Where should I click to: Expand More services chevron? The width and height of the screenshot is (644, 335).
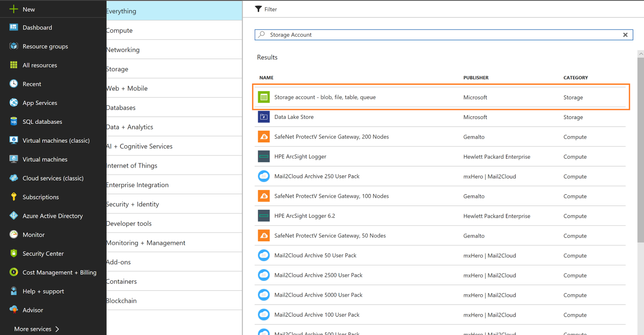[57, 329]
